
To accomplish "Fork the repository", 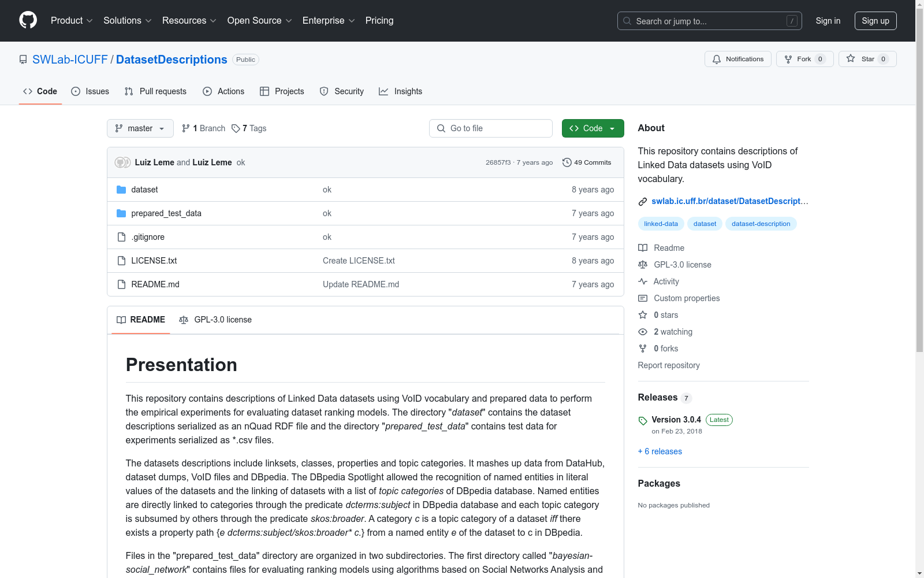I will coord(805,59).
